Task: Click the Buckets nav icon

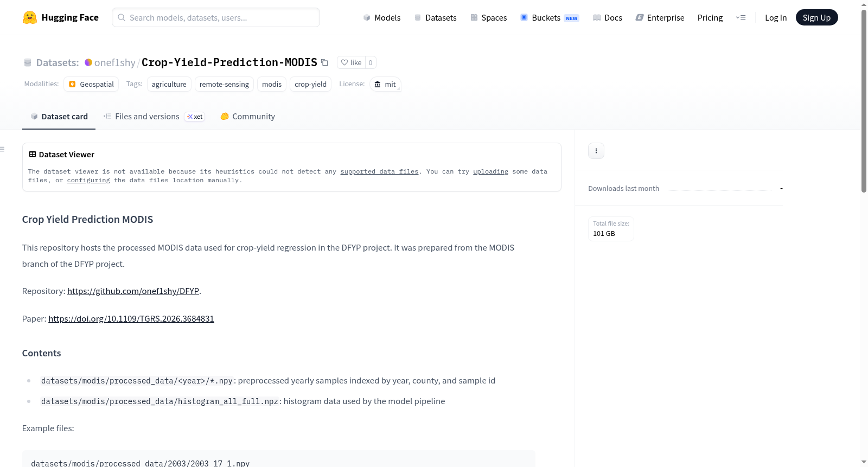Action: point(524,17)
